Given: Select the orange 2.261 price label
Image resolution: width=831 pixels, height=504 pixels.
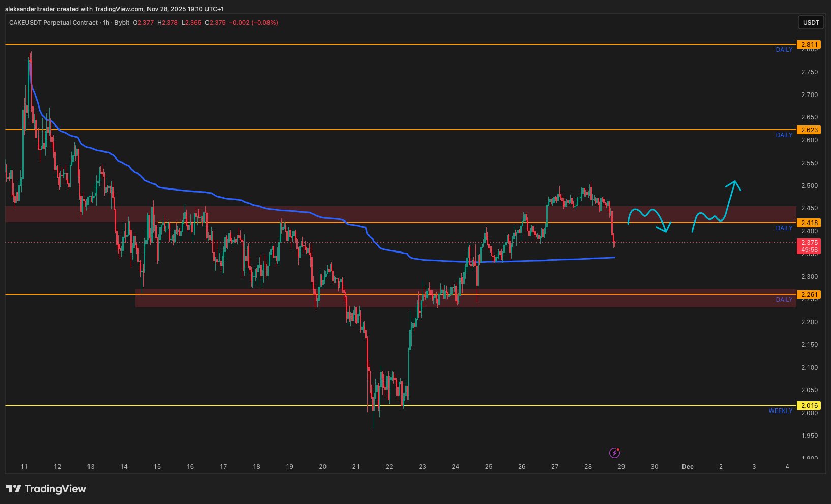Looking at the screenshot, I should [x=809, y=295].
